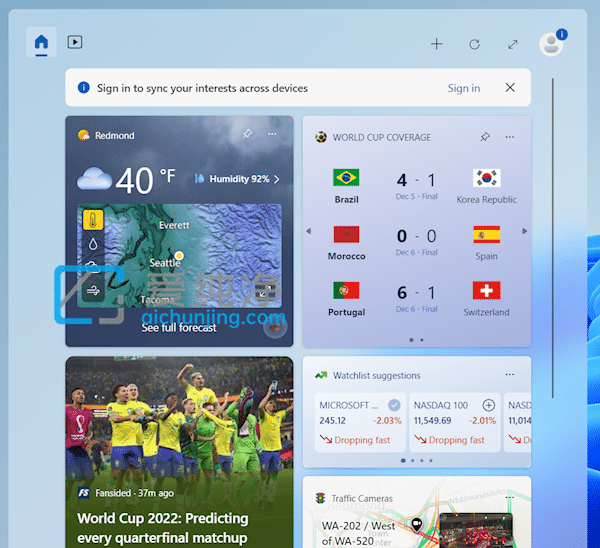This screenshot has width=600, height=548.
Task: Open the profile avatar settings
Action: coord(550,44)
